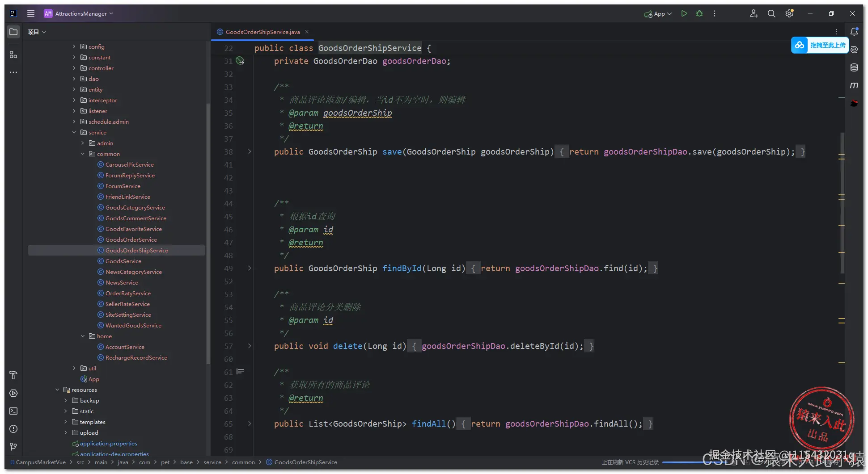Image resolution: width=868 pixels, height=474 pixels.
Task: Expand the config folder
Action: [74, 46]
